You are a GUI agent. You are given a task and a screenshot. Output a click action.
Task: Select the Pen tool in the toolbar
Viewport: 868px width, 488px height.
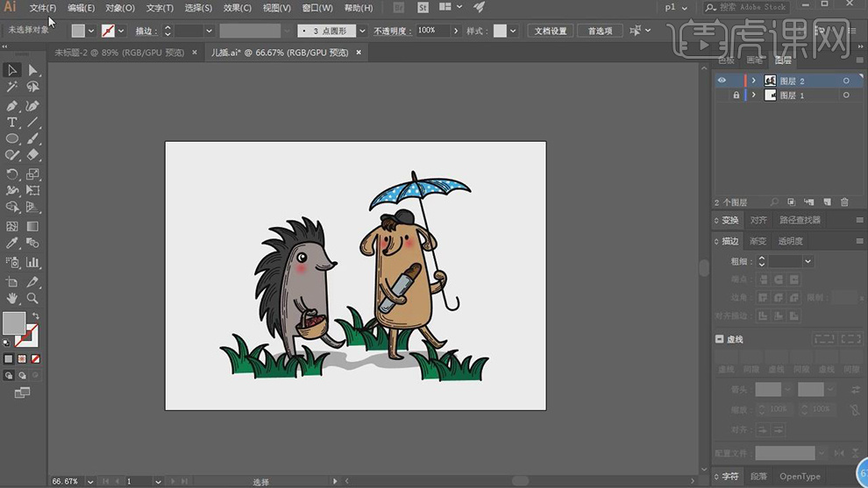tap(12, 105)
